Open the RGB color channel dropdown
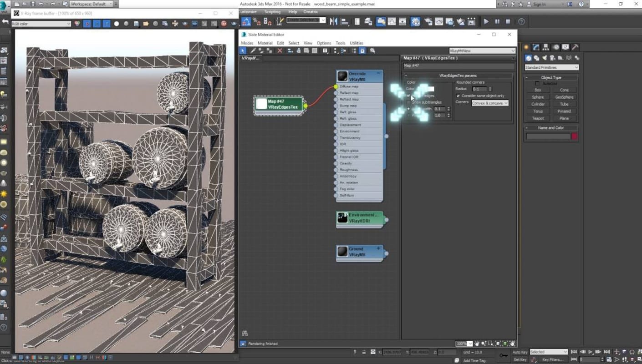The width and height of the screenshot is (642, 364). 41,24
